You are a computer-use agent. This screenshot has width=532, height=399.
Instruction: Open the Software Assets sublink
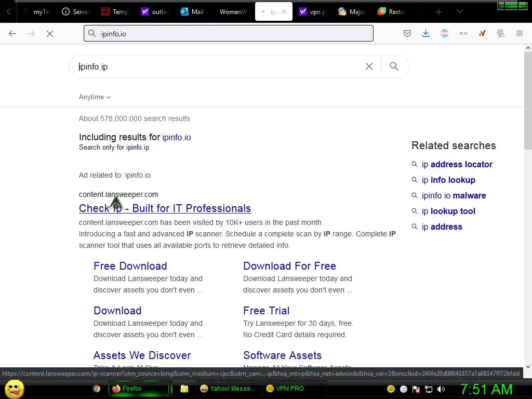(282, 355)
